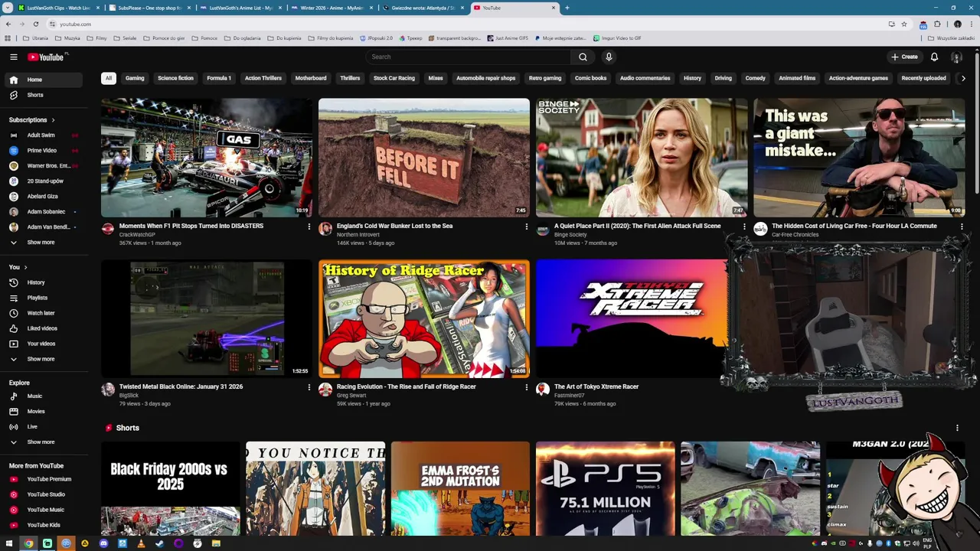Open the Windows Start menu
Image resolution: width=980 pixels, height=551 pixels.
point(10,543)
